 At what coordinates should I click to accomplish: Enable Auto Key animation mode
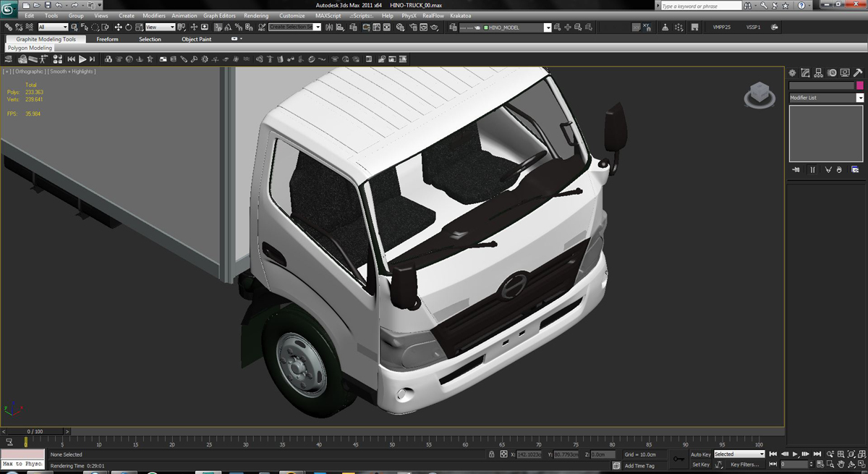pyautogui.click(x=701, y=454)
